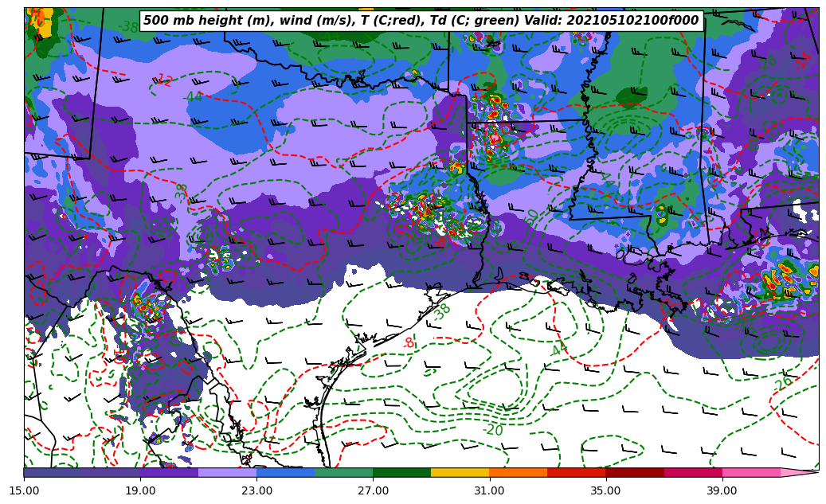The width and height of the screenshot is (826, 504).
Task: Click the yellow segment of the colorbar
Action: [x=460, y=472]
